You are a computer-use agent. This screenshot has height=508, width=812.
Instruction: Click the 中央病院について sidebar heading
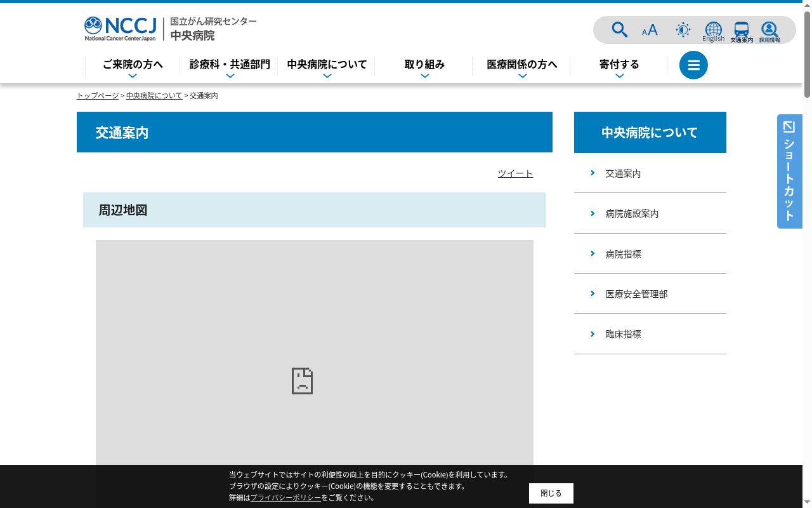(x=650, y=132)
